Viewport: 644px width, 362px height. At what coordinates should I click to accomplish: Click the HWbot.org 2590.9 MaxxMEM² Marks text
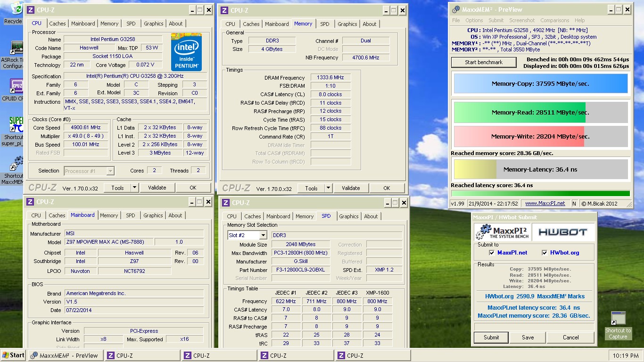tap(535, 296)
